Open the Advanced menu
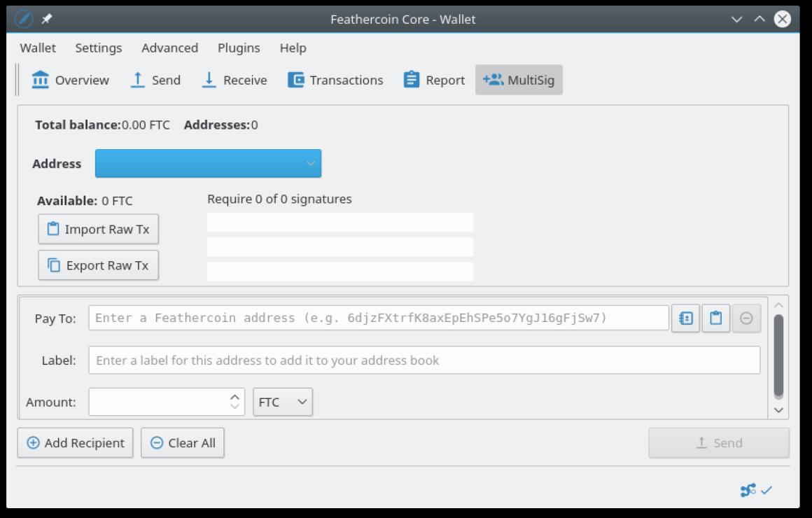812x518 pixels. click(x=170, y=48)
